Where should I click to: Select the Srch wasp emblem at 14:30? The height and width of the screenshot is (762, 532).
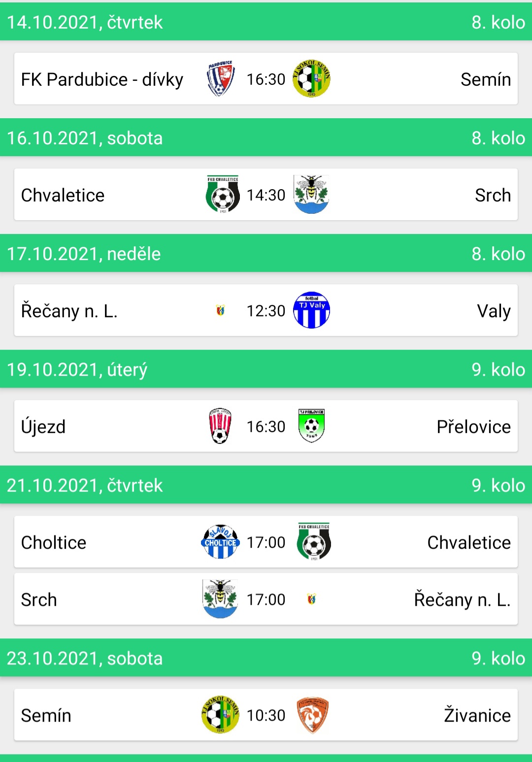point(311,195)
